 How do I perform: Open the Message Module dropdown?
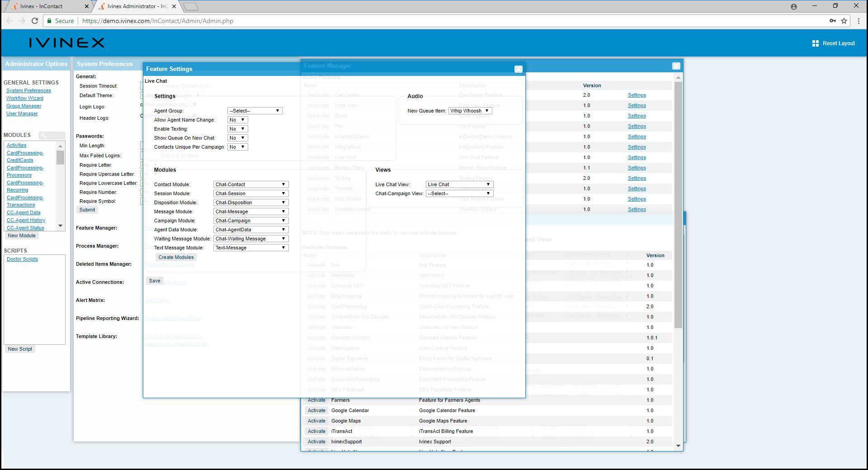[x=251, y=211]
